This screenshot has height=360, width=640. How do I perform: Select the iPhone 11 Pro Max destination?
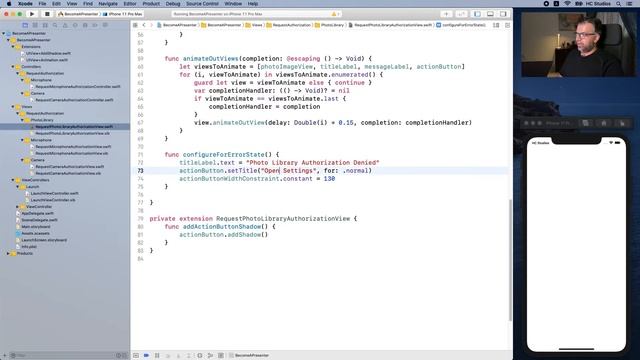tap(122, 14)
